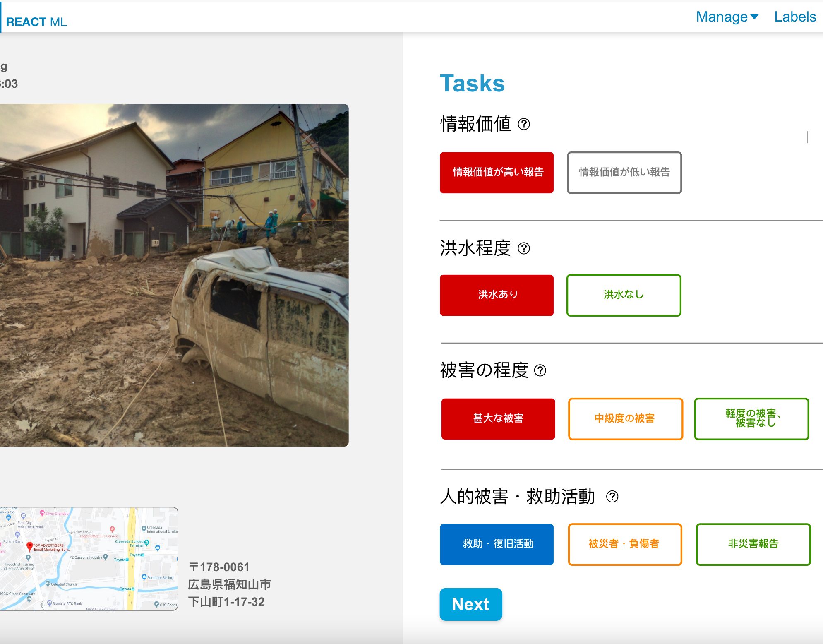The image size is (823, 644).
Task: Click the address line 下山町1-17-32
Action: tap(226, 602)
